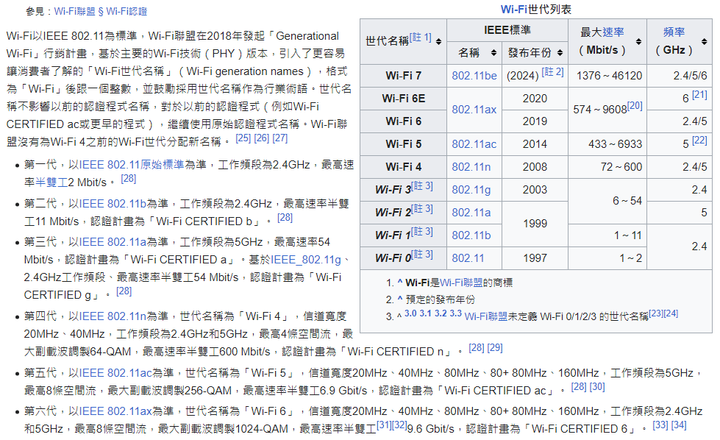This screenshot has height=440, width=720.
Task: Sort table by 發布年份 column arrow
Action: (560, 53)
